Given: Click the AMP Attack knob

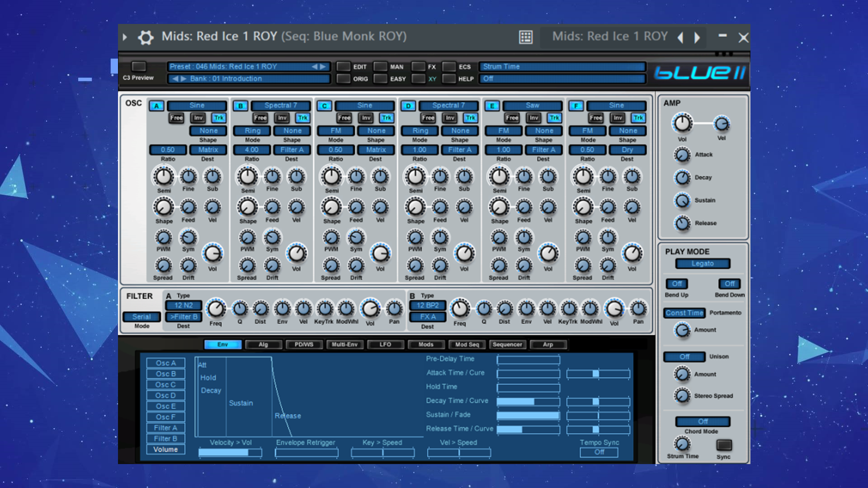Looking at the screenshot, I should pos(682,155).
